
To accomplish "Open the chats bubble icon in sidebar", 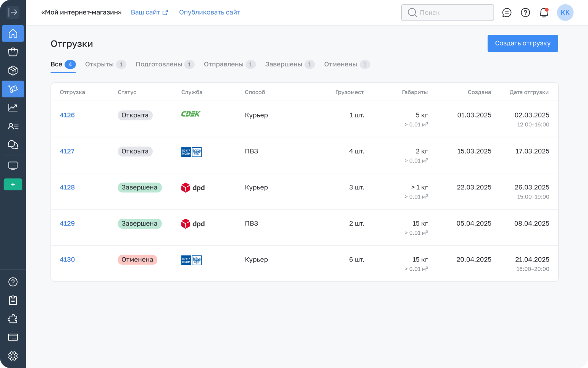I will (x=13, y=145).
